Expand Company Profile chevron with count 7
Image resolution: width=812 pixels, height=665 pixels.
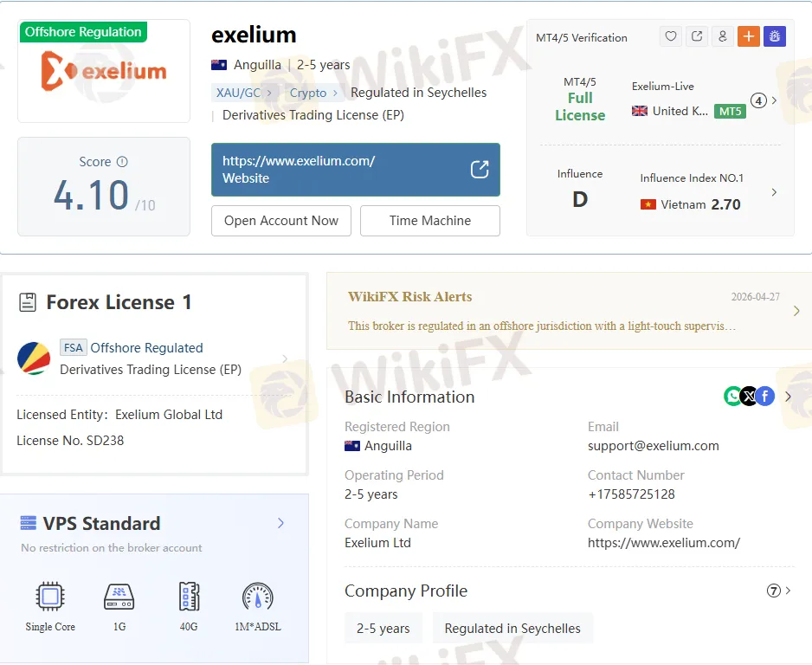788,591
